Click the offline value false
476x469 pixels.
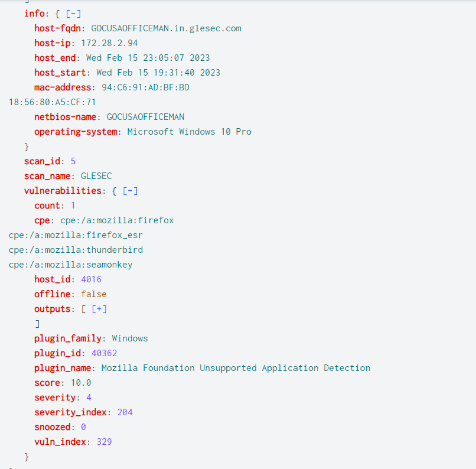tap(94, 294)
